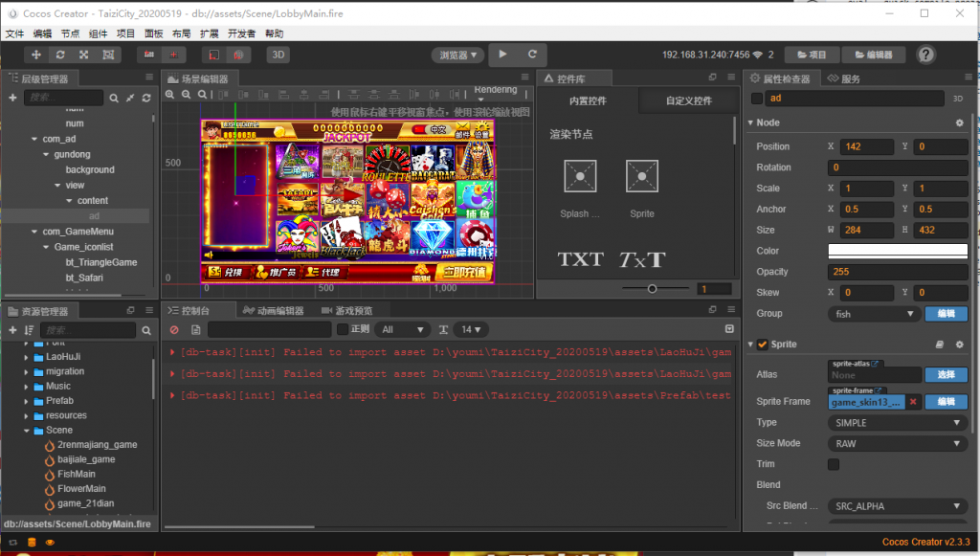
Task: Open console log file icon
Action: (x=195, y=330)
